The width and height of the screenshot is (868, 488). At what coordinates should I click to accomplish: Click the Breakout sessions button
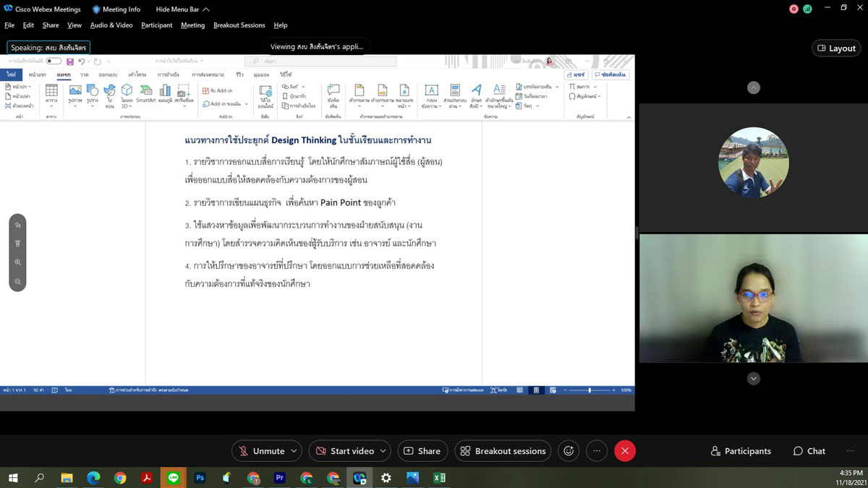tap(503, 451)
